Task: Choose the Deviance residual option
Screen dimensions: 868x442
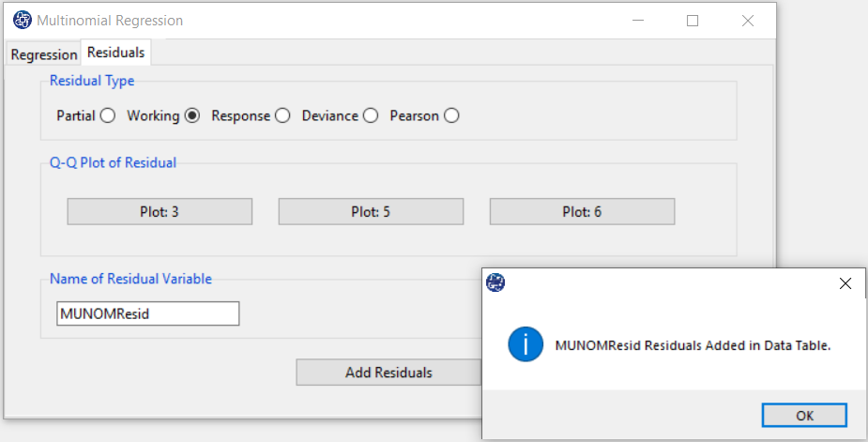Action: click(x=371, y=115)
